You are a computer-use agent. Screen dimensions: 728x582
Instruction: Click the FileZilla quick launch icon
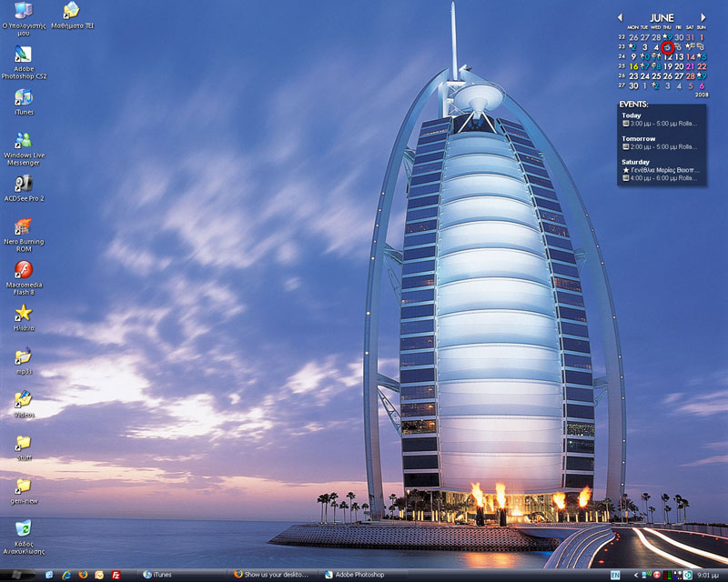[116, 575]
